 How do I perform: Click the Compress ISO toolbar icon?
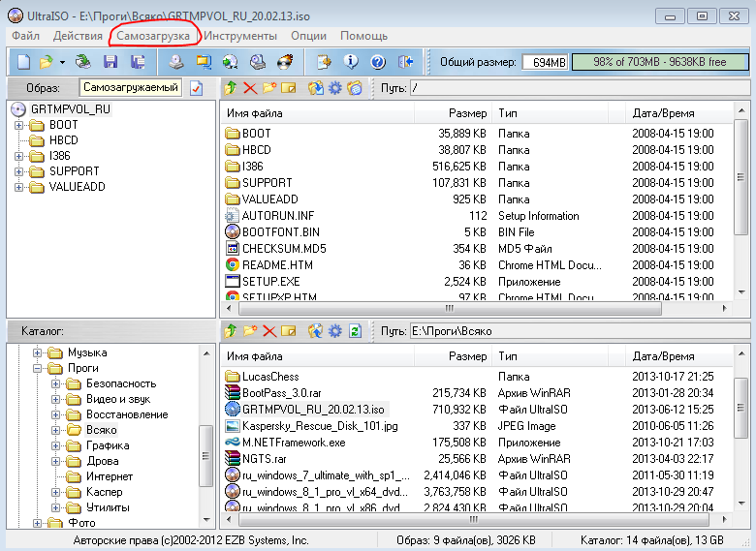tap(204, 62)
